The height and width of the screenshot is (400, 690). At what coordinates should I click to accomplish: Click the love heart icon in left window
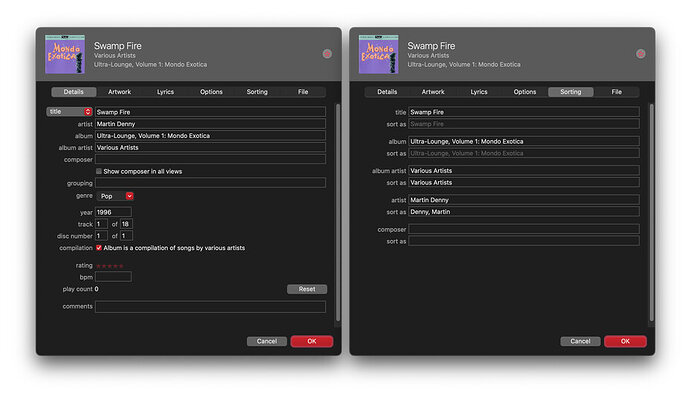[327, 54]
